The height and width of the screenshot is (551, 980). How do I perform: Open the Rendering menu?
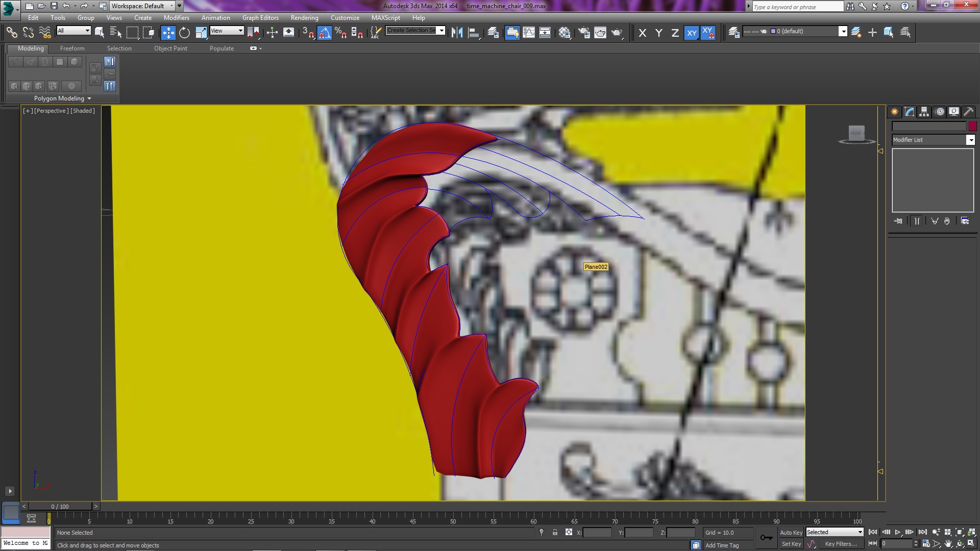tap(304, 17)
